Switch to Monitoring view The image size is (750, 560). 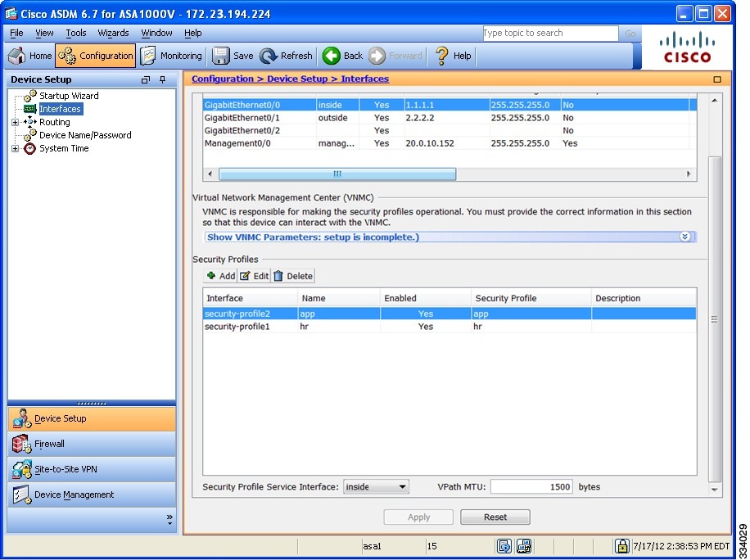(x=171, y=56)
